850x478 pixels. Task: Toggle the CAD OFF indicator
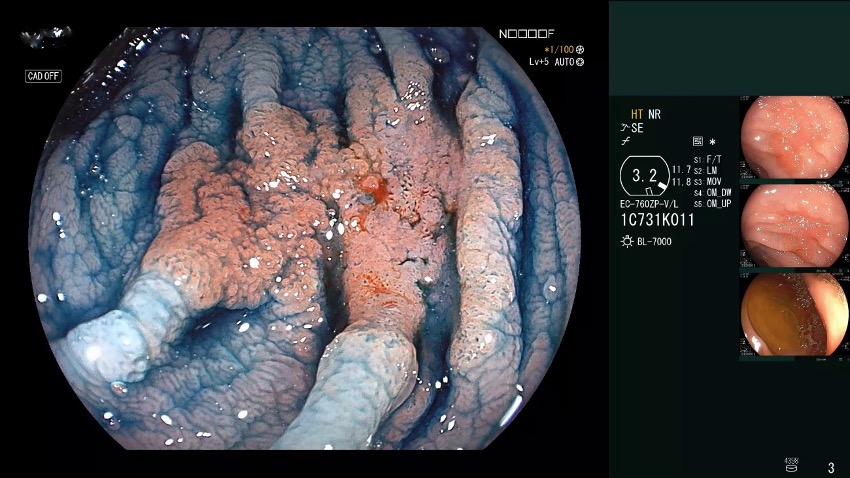coord(43,76)
